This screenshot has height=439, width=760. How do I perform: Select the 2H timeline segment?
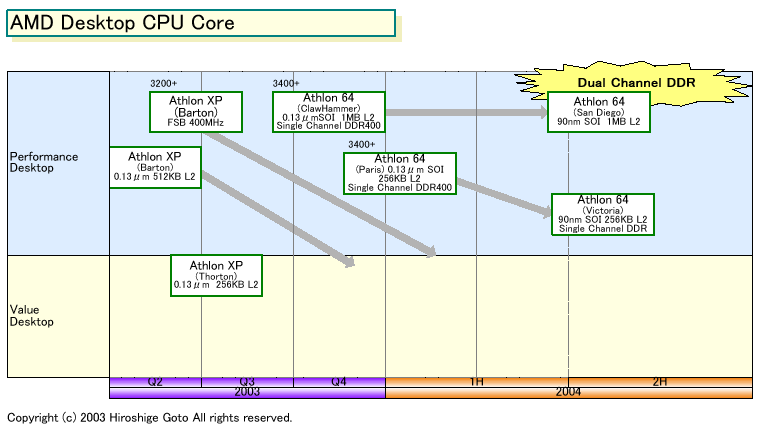(660, 382)
